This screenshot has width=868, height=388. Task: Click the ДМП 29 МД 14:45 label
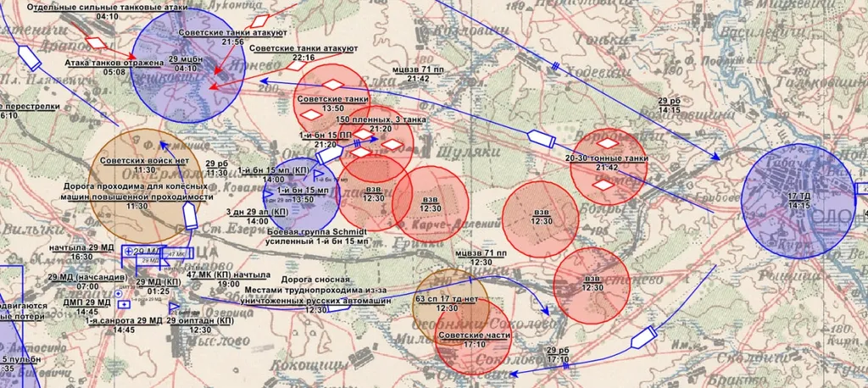click(86, 308)
